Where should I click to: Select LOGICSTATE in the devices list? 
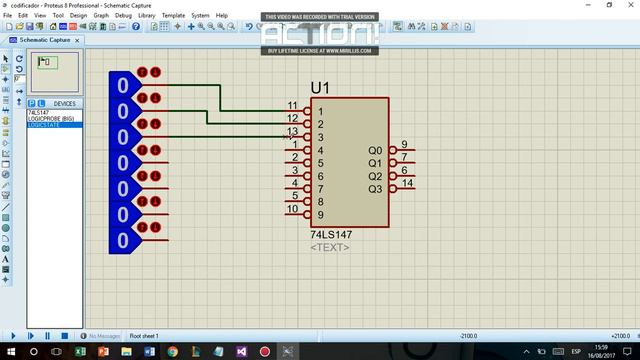pos(55,125)
